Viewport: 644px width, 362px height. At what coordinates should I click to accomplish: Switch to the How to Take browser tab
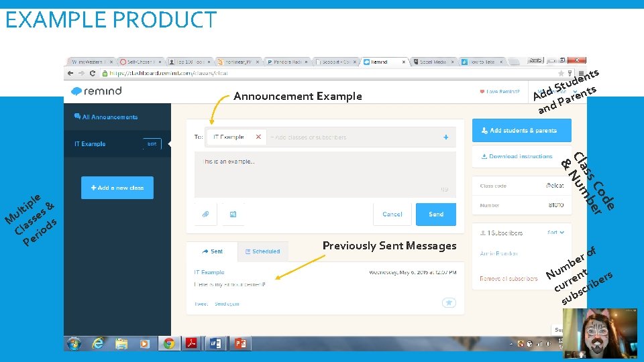coord(482,62)
